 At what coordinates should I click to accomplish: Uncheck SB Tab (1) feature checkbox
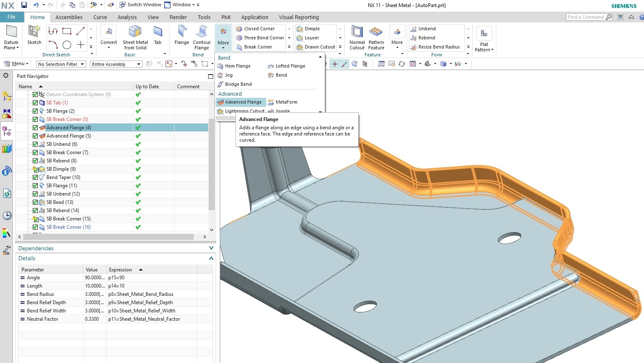(x=35, y=103)
